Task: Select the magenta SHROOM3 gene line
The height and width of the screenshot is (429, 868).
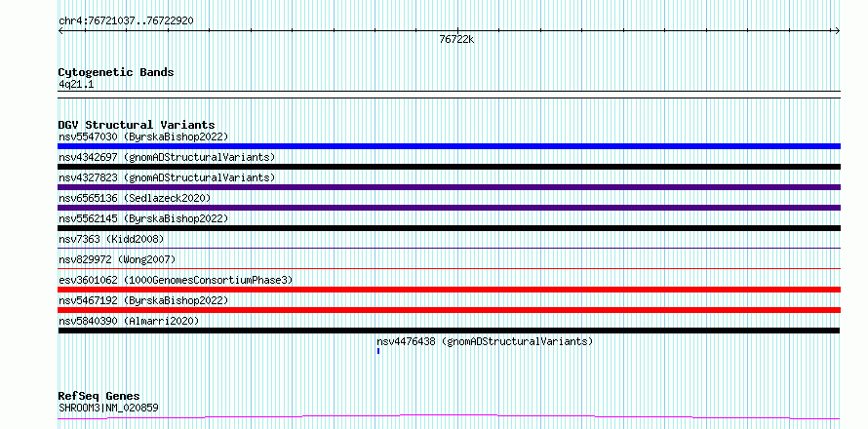Action: pyautogui.click(x=449, y=416)
